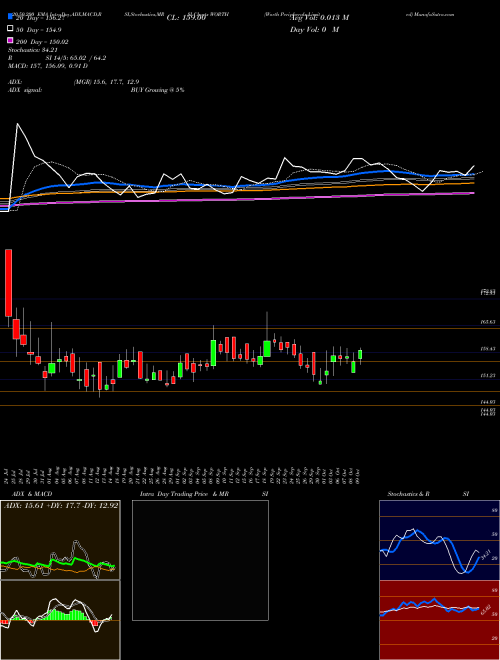Click the 'Intra Day Trading Price & MR' panel title
Image resolution: width=500 pixels, height=660 pixels.
click(x=184, y=494)
